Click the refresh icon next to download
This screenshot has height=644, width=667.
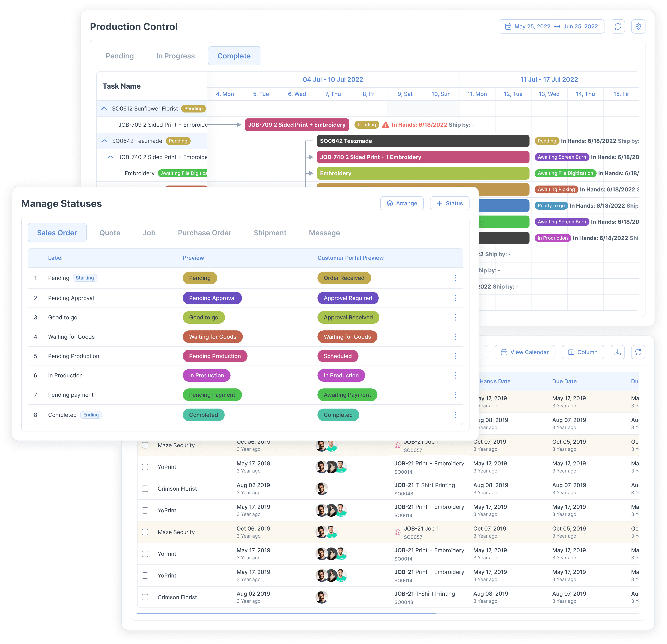point(638,352)
